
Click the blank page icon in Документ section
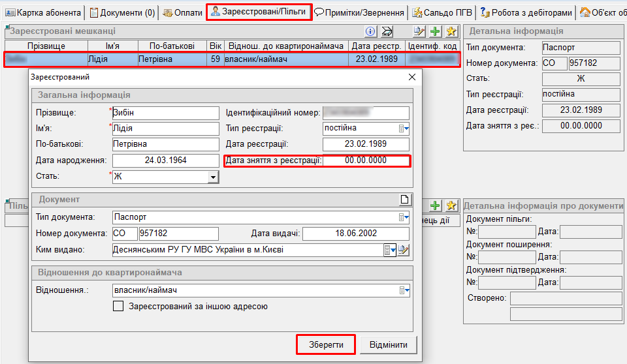tap(405, 200)
